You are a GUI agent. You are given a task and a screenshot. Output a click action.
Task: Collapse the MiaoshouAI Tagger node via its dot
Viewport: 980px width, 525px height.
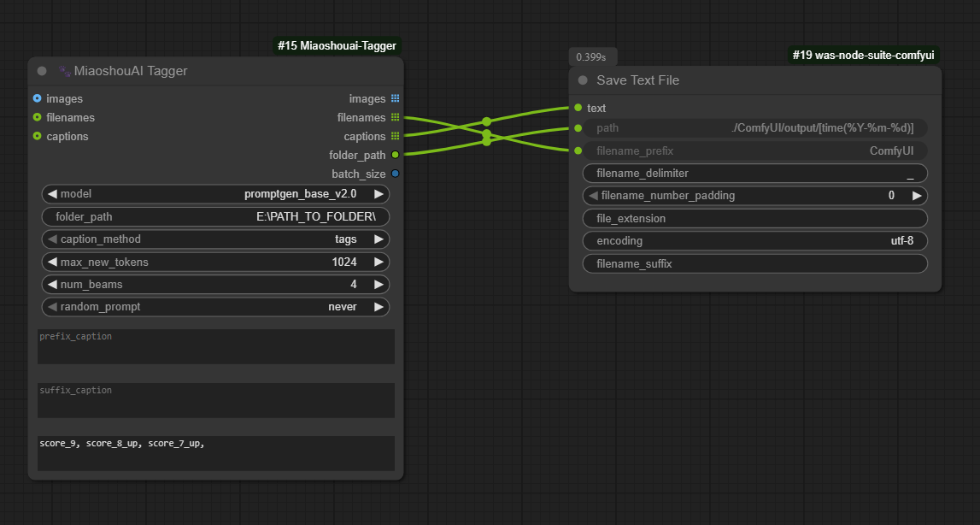click(42, 71)
